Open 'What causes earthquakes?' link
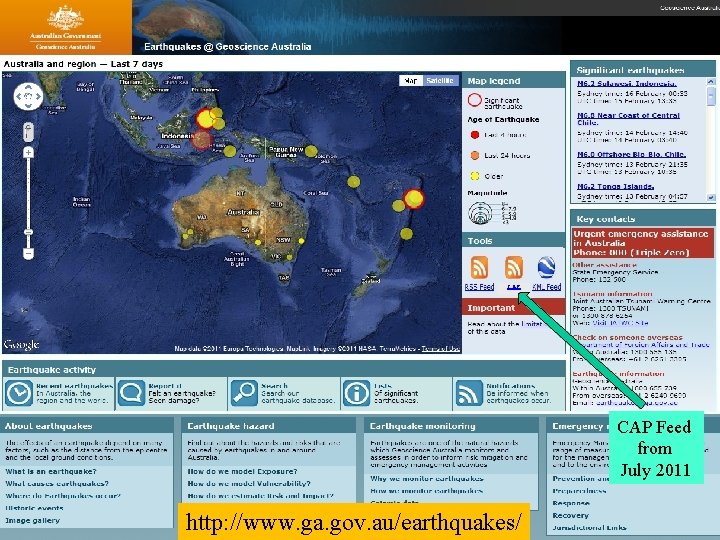Viewport: 720px width, 540px height. coord(57,484)
